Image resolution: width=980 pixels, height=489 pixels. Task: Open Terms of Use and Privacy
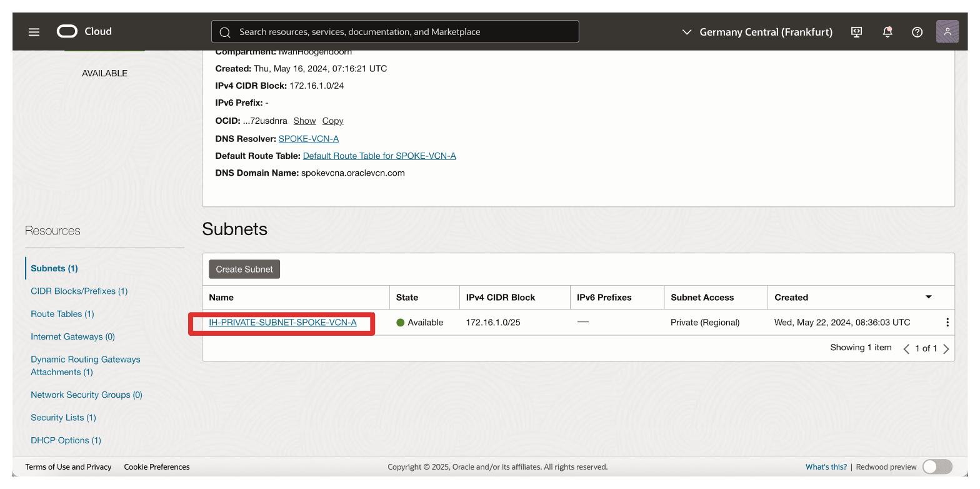pos(69,466)
